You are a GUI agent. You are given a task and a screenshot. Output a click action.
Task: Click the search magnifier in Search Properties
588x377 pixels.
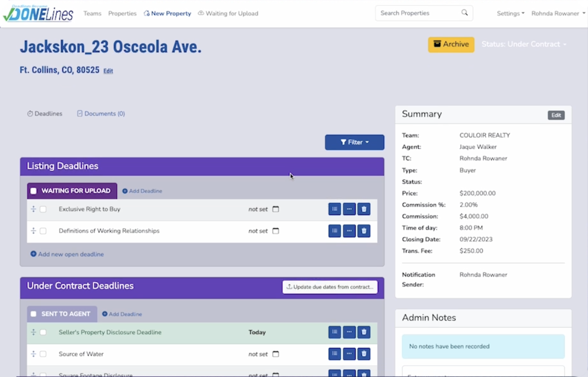464,13
